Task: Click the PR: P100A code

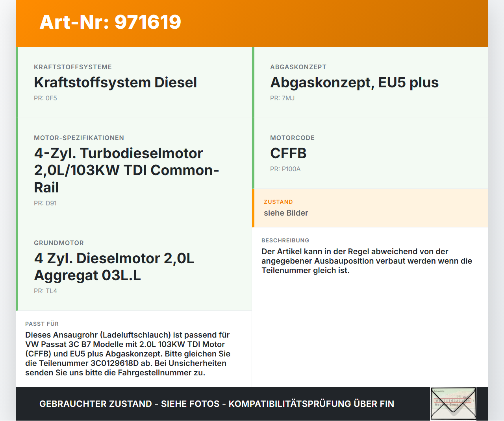Action: coord(285,169)
